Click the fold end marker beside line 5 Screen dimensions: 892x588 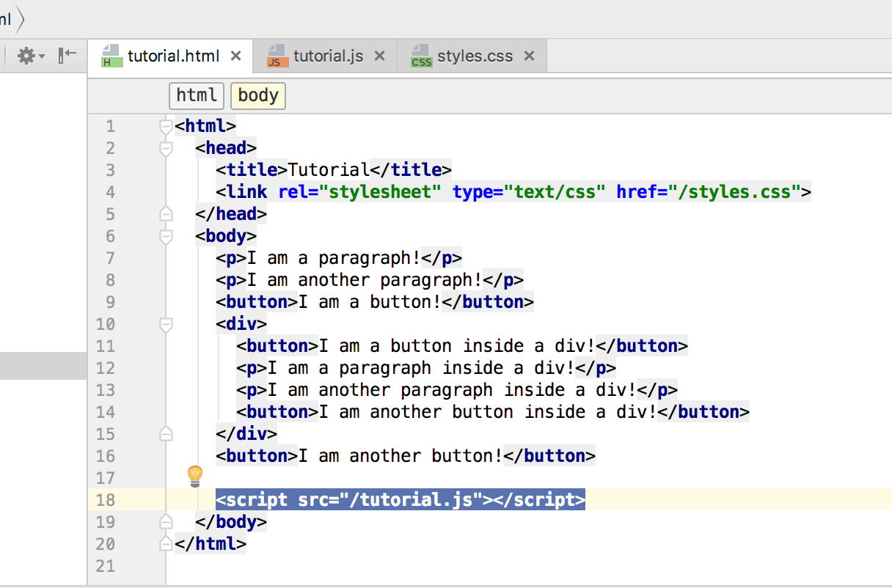(x=165, y=213)
